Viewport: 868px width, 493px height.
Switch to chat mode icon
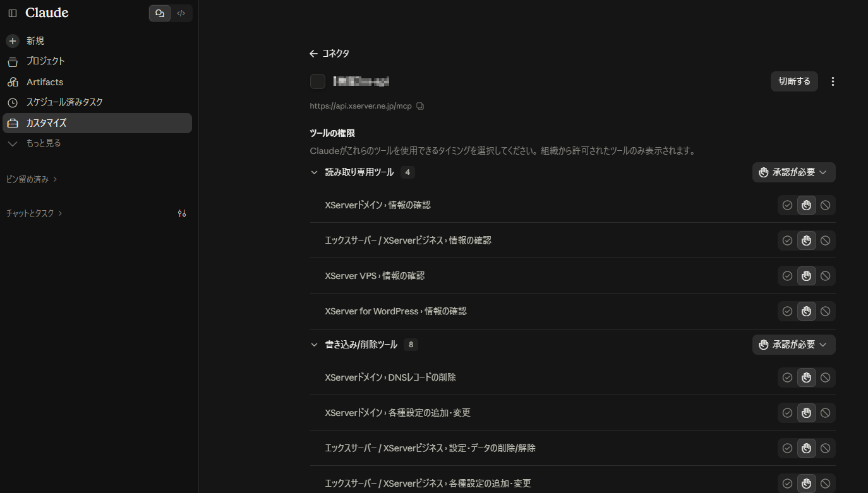(x=160, y=13)
